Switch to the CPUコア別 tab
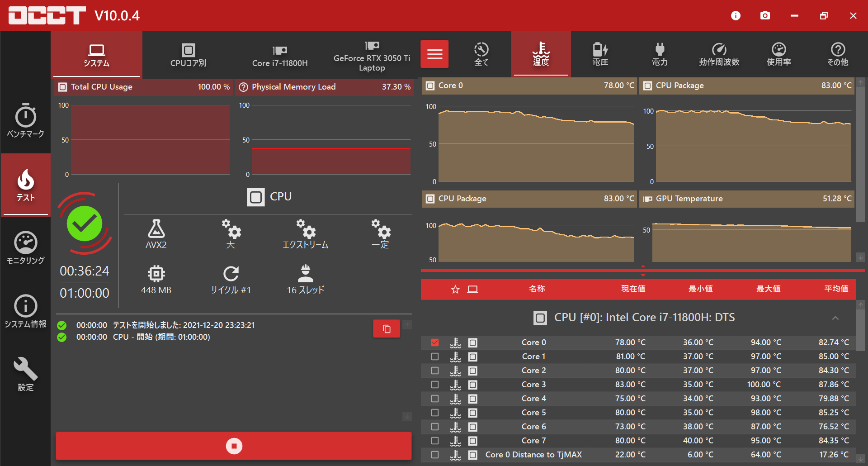This screenshot has height=466, width=868. coord(188,55)
